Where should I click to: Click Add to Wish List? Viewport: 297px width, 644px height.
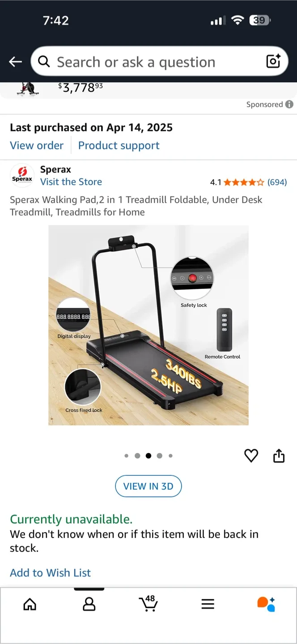pos(50,572)
